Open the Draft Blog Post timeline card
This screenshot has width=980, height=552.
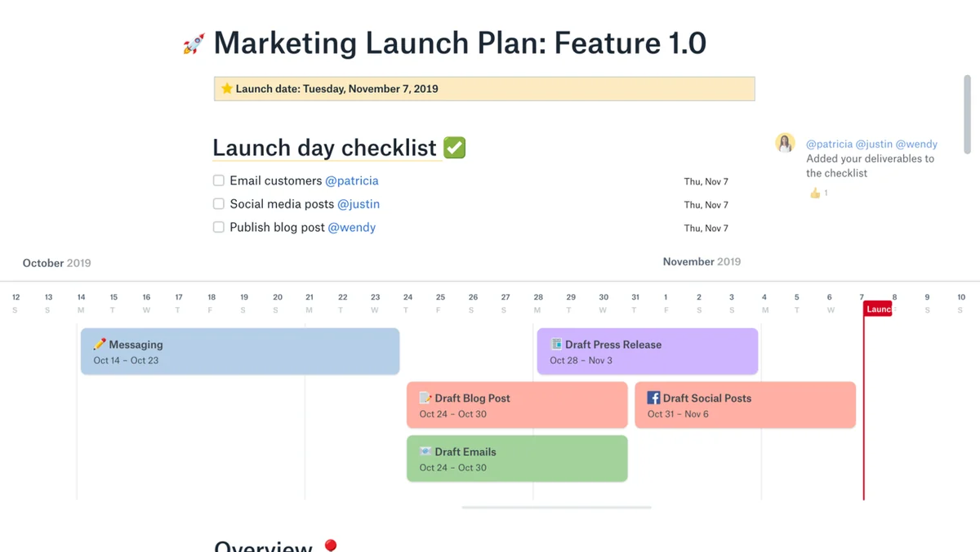(x=517, y=405)
